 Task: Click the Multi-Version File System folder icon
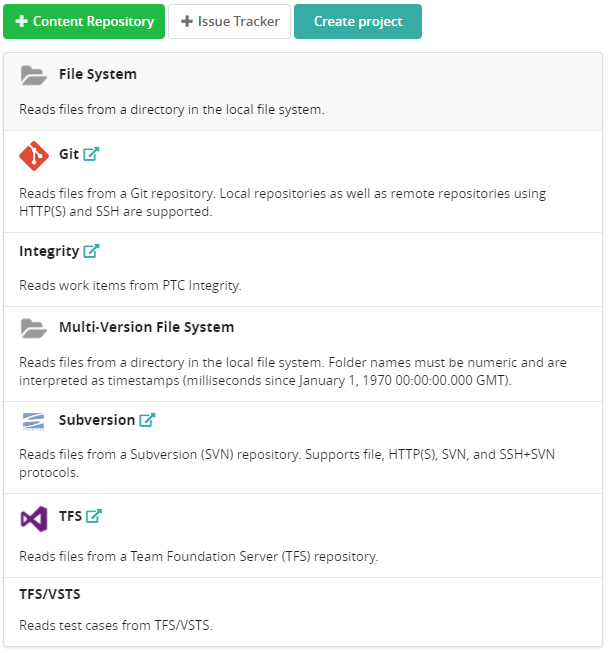tap(34, 328)
